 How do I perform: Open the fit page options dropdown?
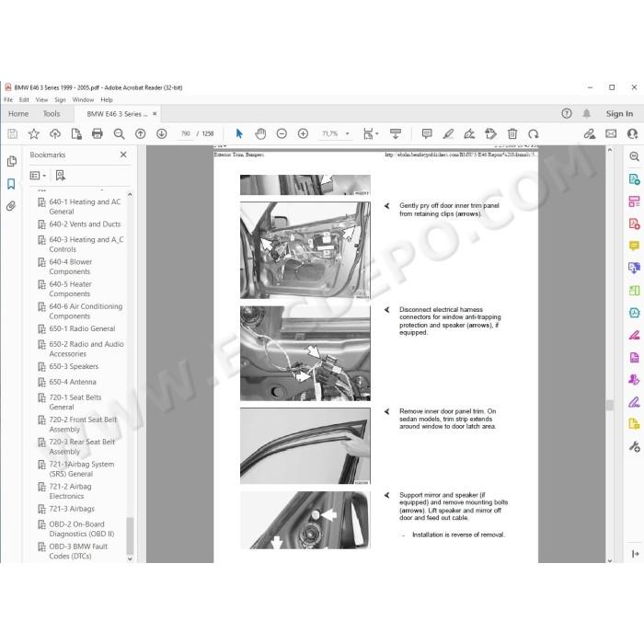coord(371,133)
